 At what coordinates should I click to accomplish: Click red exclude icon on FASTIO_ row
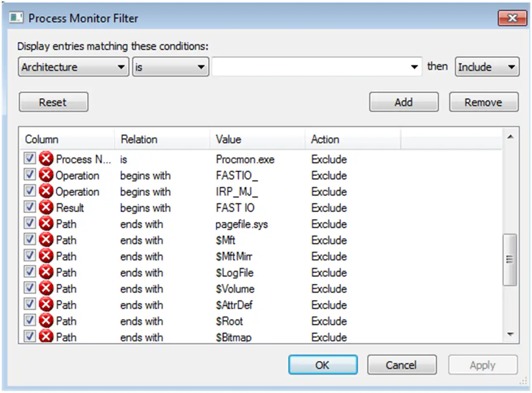pos(46,175)
